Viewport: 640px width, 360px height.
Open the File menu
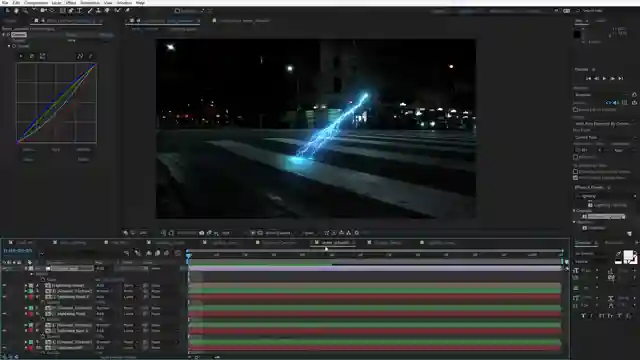tap(5, 2)
